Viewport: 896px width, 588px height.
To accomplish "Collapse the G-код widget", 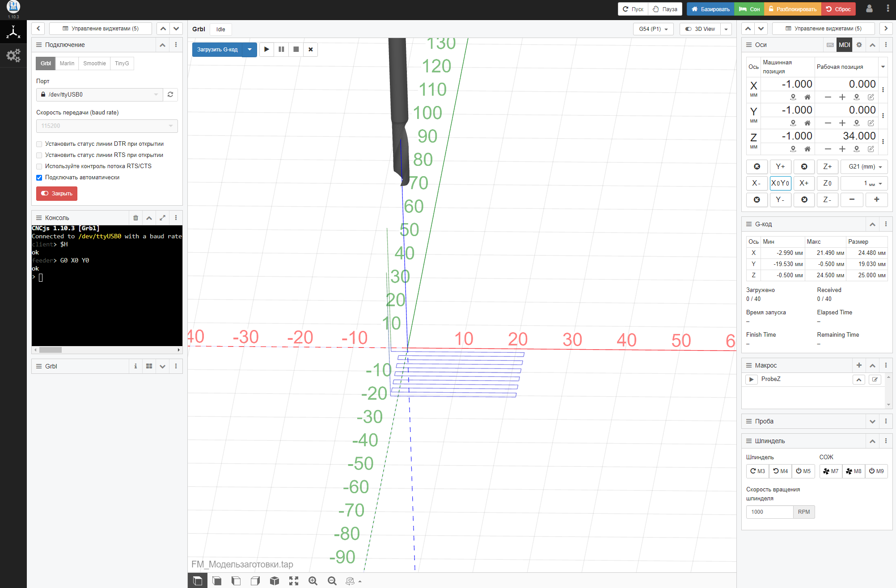I will tap(872, 224).
